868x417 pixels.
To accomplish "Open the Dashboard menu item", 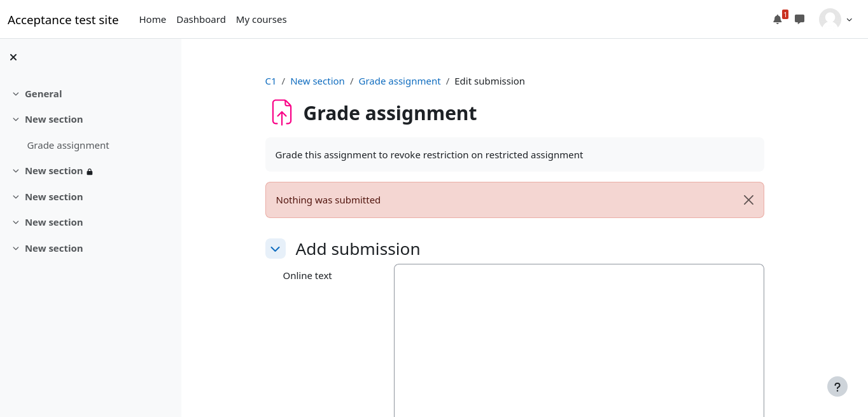I will (201, 20).
